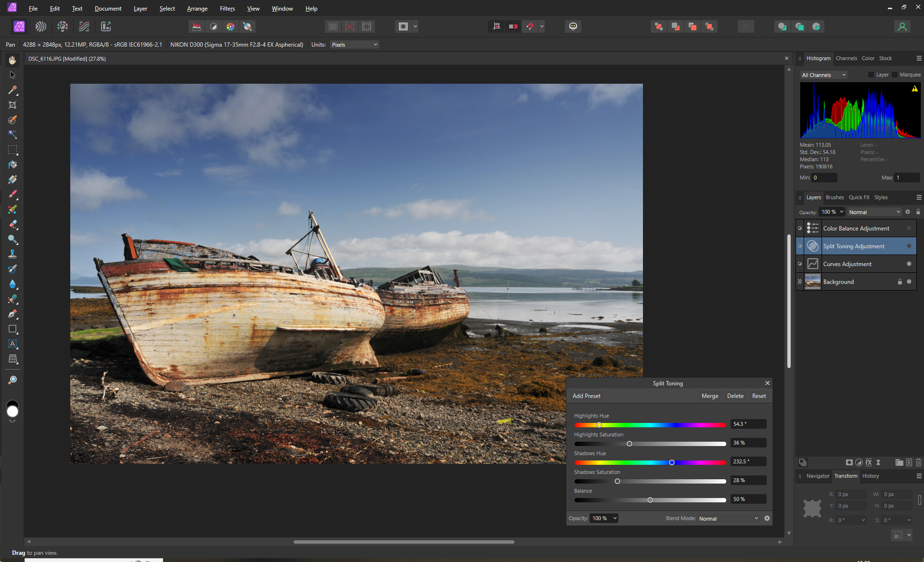The width and height of the screenshot is (924, 562).
Task: Open the Document menu
Action: (108, 9)
